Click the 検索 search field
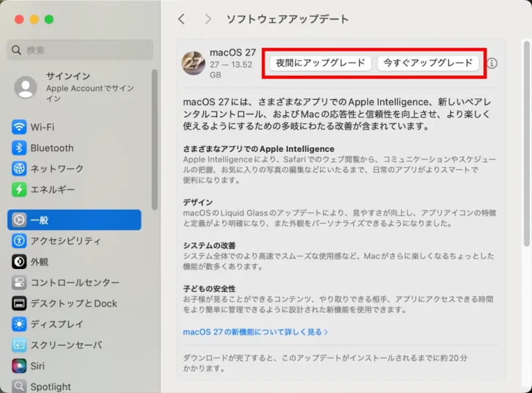This screenshot has height=393, width=532. coord(80,50)
